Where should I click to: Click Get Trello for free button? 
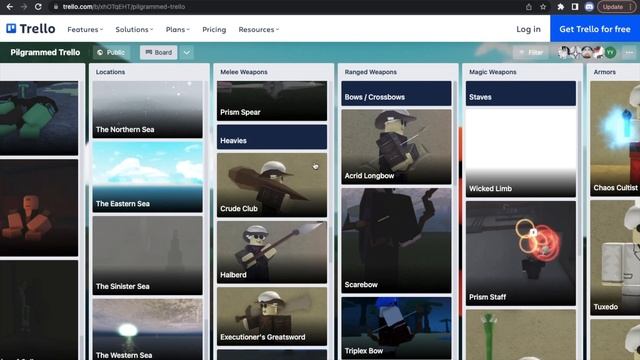(595, 29)
